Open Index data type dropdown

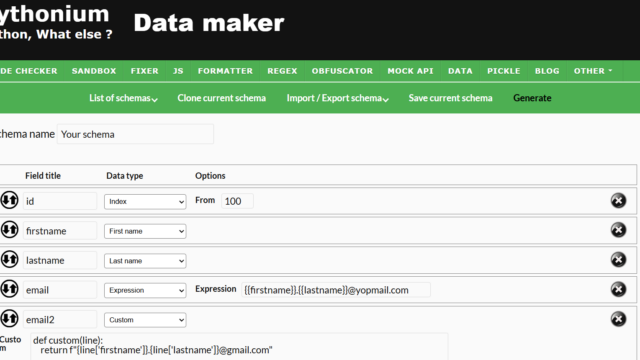pos(145,202)
